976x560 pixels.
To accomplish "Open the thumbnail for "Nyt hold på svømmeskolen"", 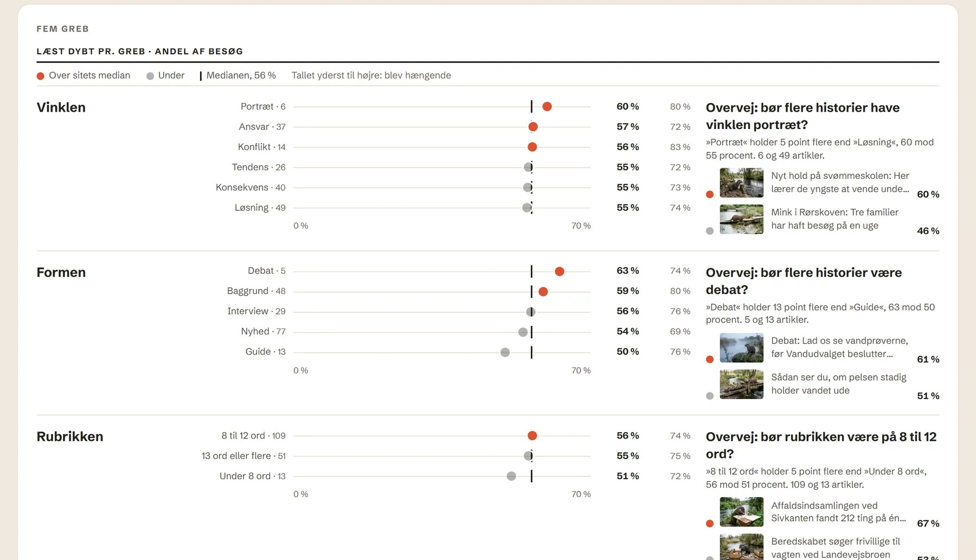I will click(x=741, y=183).
